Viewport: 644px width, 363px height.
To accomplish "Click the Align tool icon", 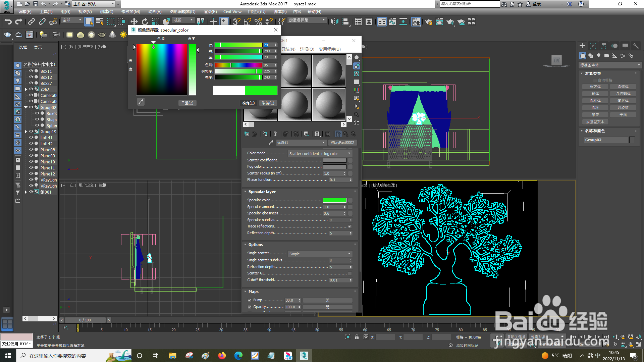I will (x=345, y=22).
